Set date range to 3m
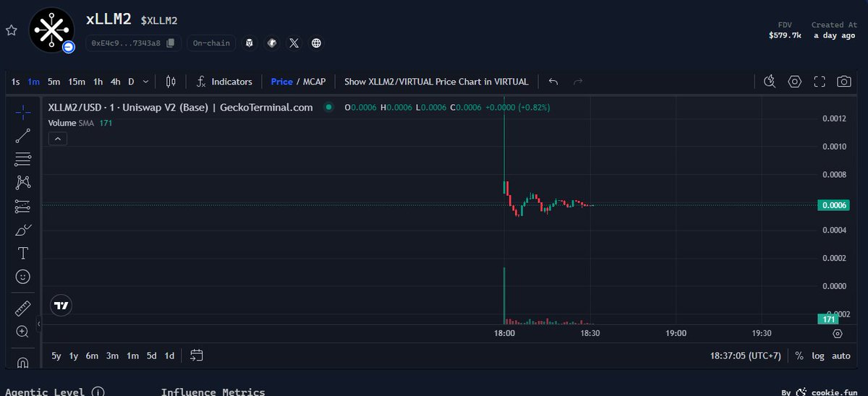Screen dimensions: 868x396 112,356
